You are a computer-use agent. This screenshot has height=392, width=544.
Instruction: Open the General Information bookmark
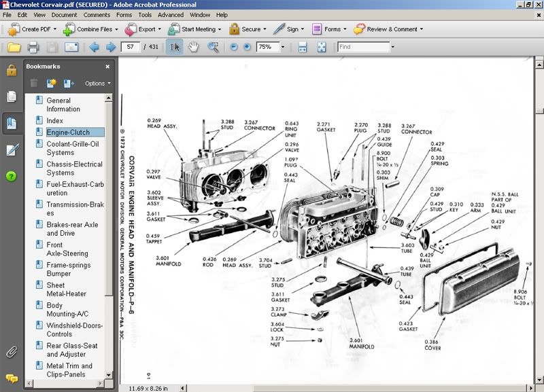tap(63, 105)
